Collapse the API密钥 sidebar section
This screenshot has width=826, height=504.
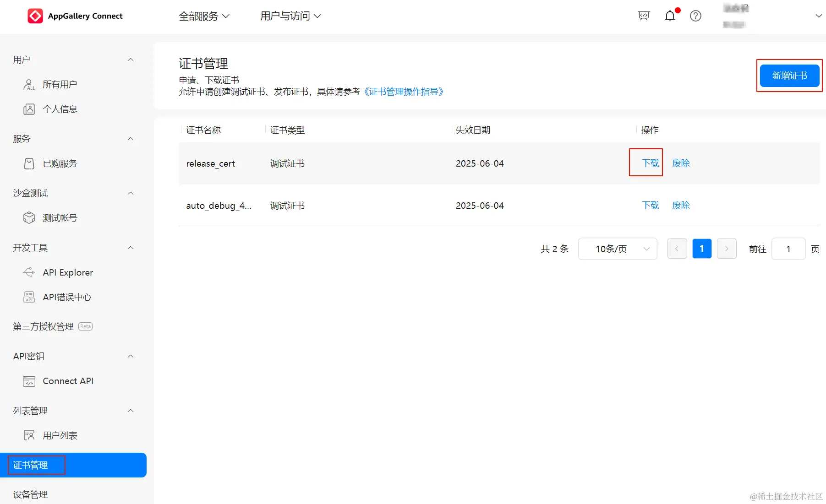131,356
